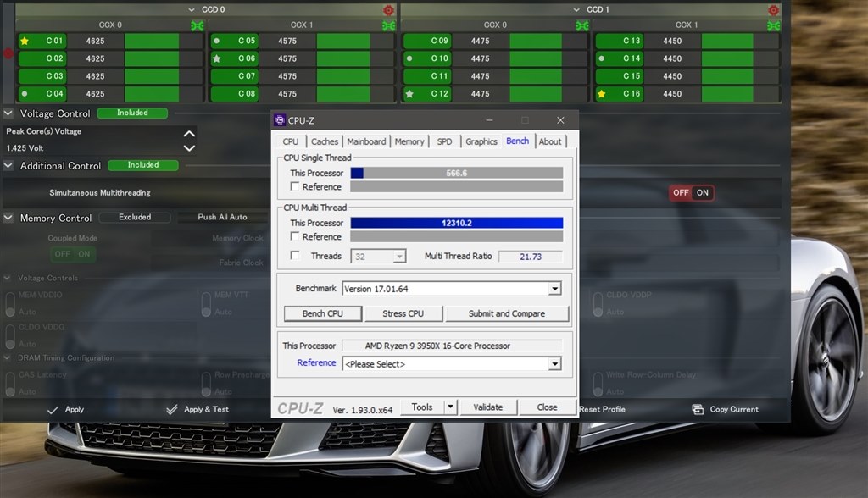Image resolution: width=868 pixels, height=498 pixels.
Task: Click the Tools button
Action: tap(422, 407)
